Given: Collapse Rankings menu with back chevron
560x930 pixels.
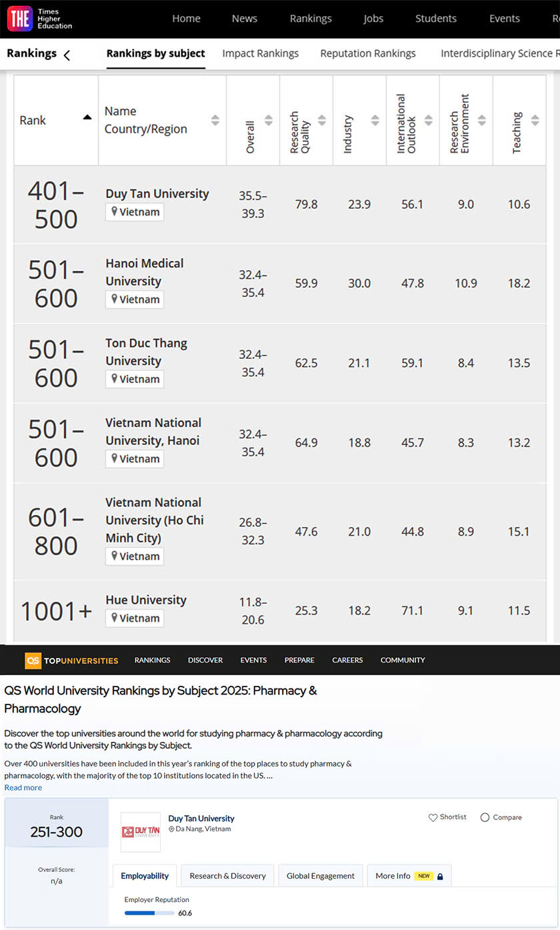Looking at the screenshot, I should [x=67, y=55].
